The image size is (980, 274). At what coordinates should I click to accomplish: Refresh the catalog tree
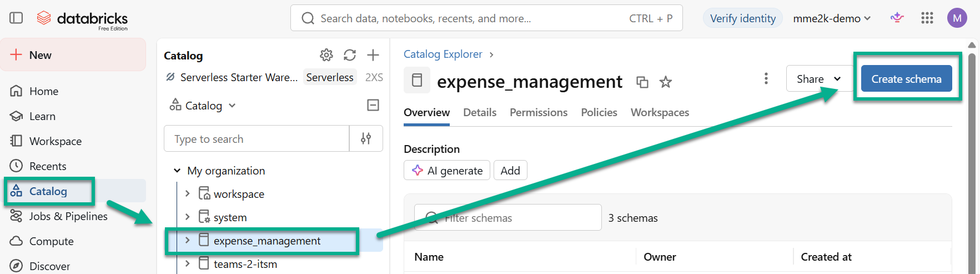coord(350,55)
